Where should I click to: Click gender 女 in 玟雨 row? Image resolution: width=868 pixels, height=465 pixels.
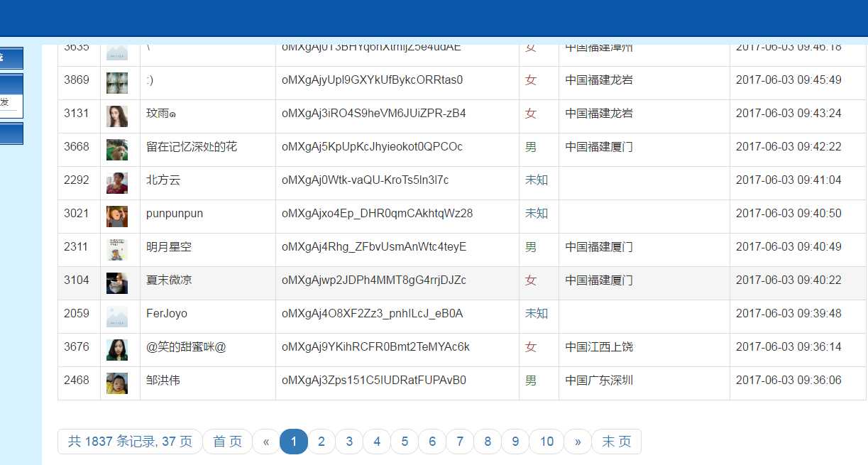[x=531, y=113]
